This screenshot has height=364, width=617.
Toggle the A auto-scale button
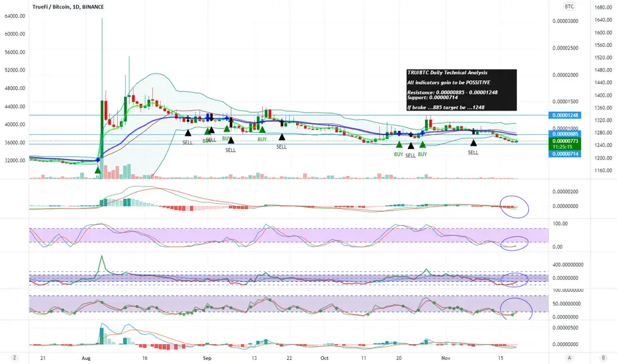point(569,357)
